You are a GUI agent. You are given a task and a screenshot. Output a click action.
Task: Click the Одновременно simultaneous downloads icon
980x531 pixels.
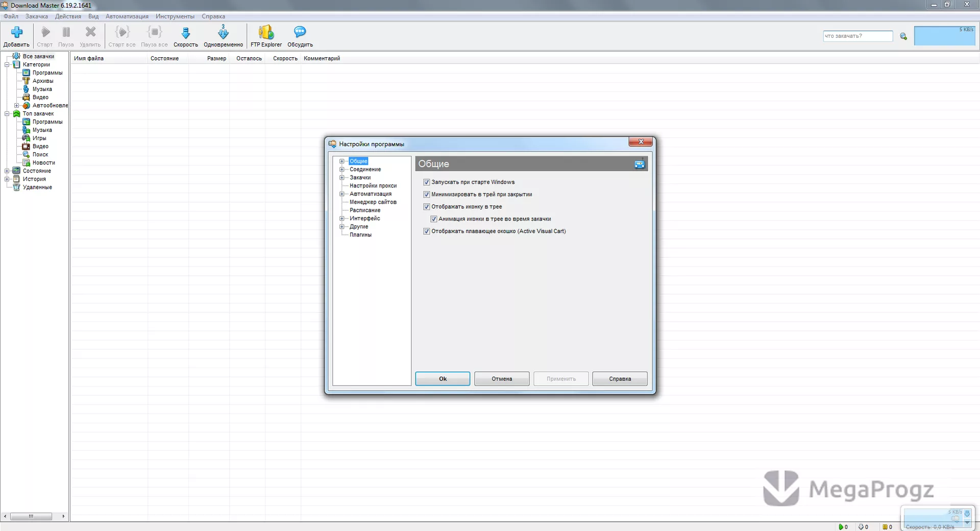(223, 32)
